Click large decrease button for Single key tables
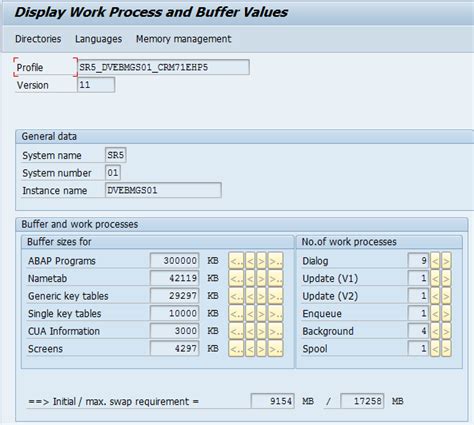Viewport: 474px width, 425px height. point(236,314)
